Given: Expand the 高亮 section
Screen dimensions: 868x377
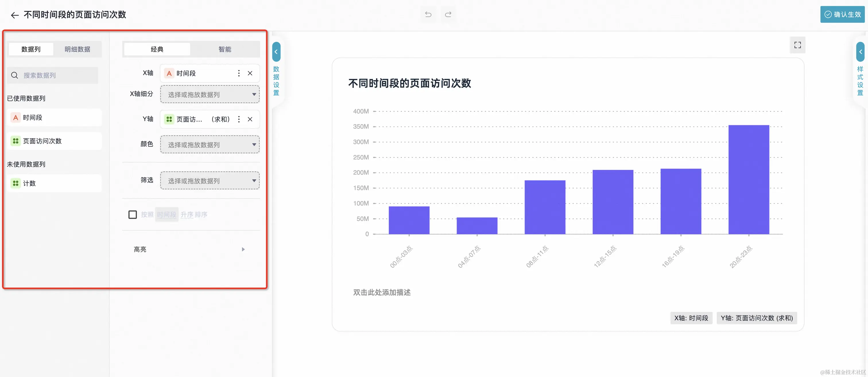Looking at the screenshot, I should coord(243,249).
